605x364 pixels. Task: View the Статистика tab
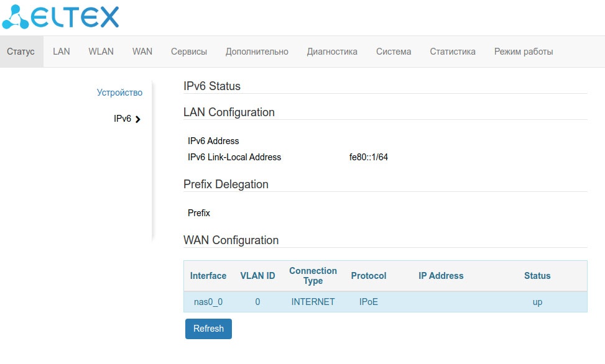tap(453, 52)
